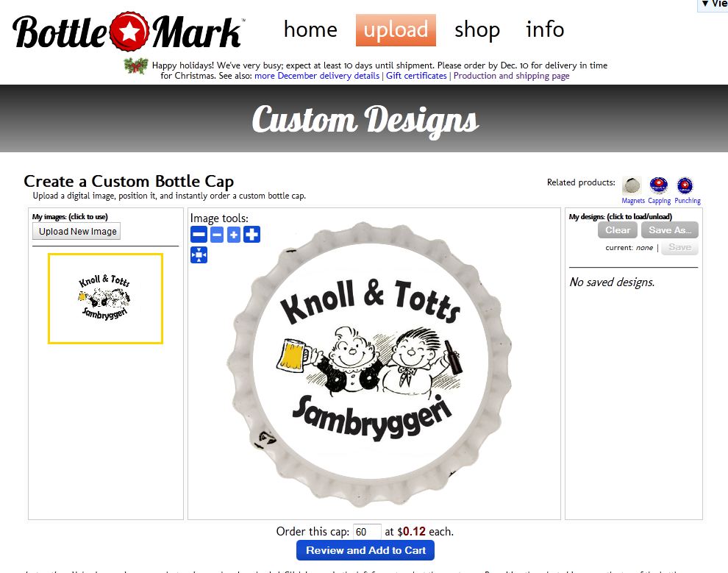The height and width of the screenshot is (573, 728).
Task: Click the BottleMark star logo
Action: point(129,32)
